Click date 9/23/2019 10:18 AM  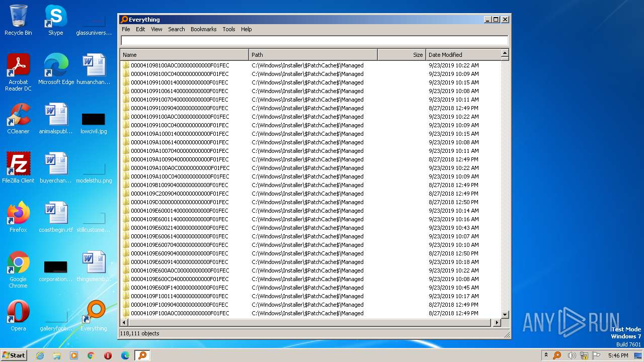453,262
